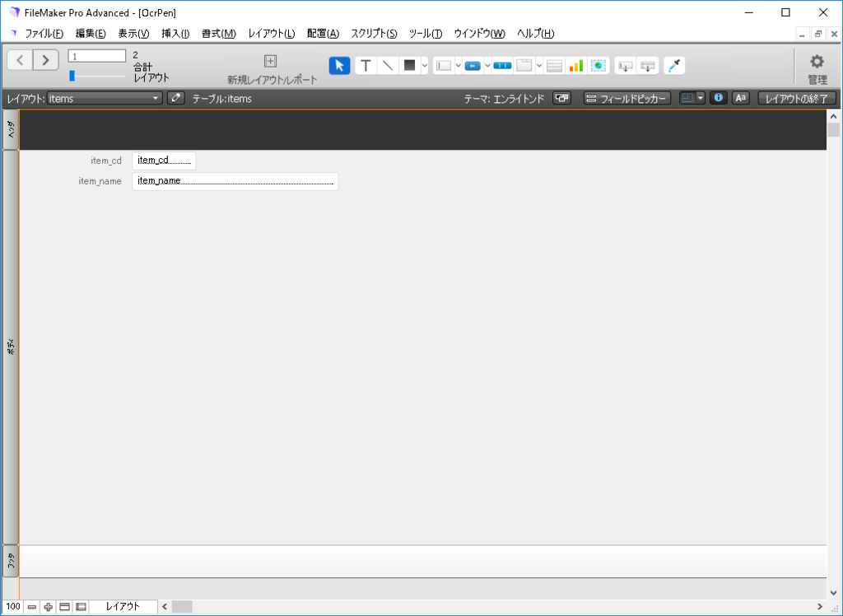The height and width of the screenshot is (616, 843).
Task: Select the item_name field label
Action: [100, 181]
